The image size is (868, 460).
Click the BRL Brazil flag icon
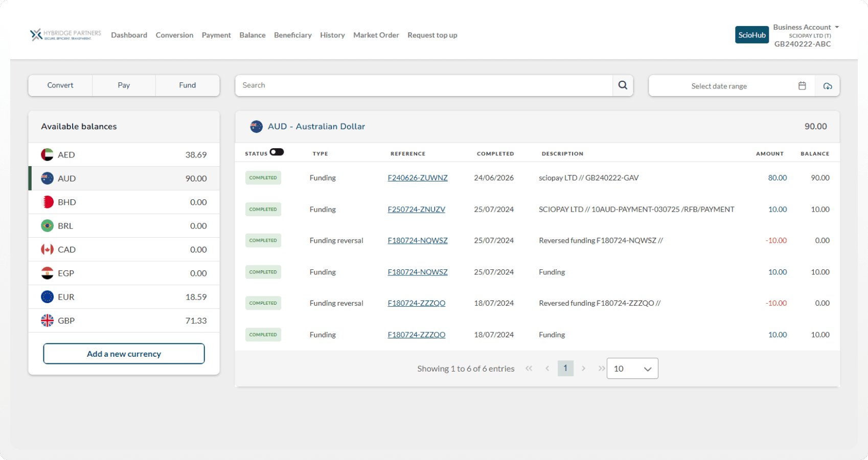point(47,225)
